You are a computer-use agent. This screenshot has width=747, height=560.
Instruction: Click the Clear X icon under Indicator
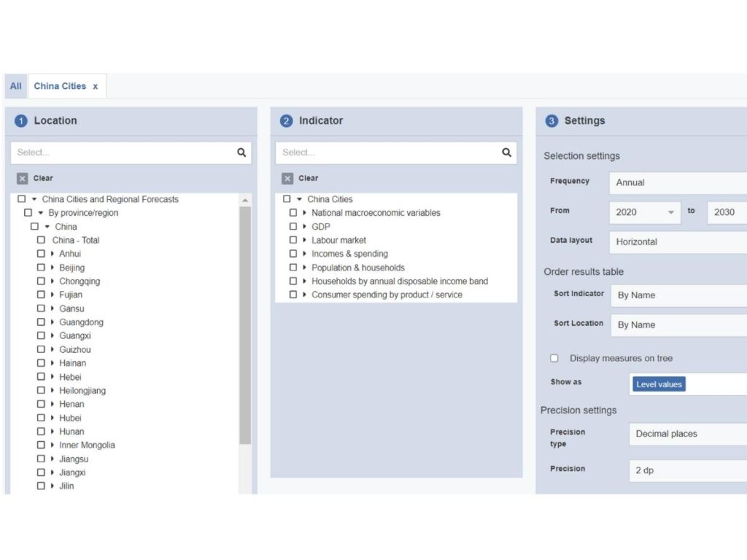tap(287, 179)
